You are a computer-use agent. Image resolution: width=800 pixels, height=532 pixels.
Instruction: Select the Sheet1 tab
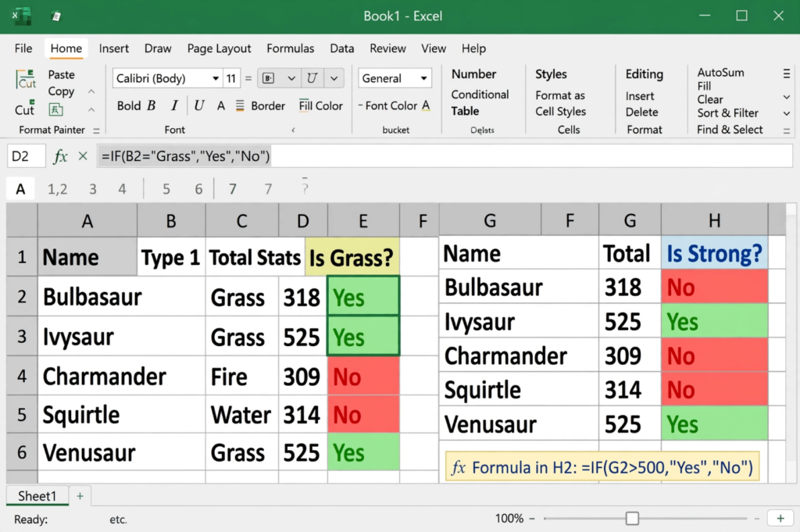tap(37, 496)
